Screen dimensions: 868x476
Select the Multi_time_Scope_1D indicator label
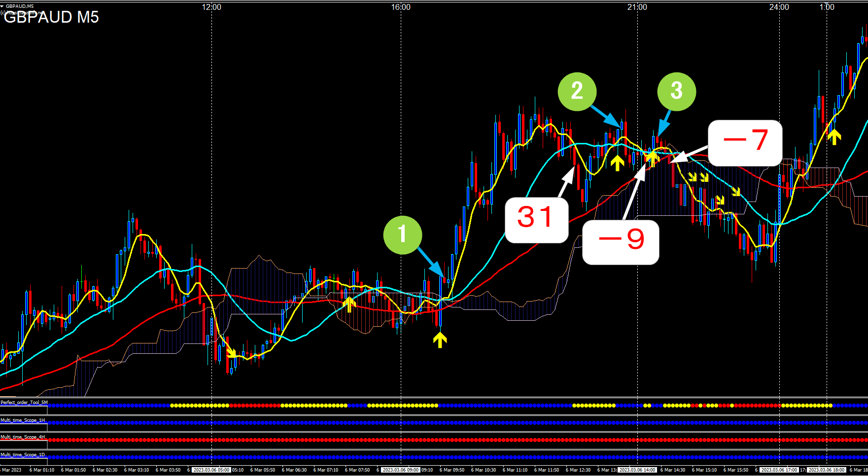click(23, 455)
